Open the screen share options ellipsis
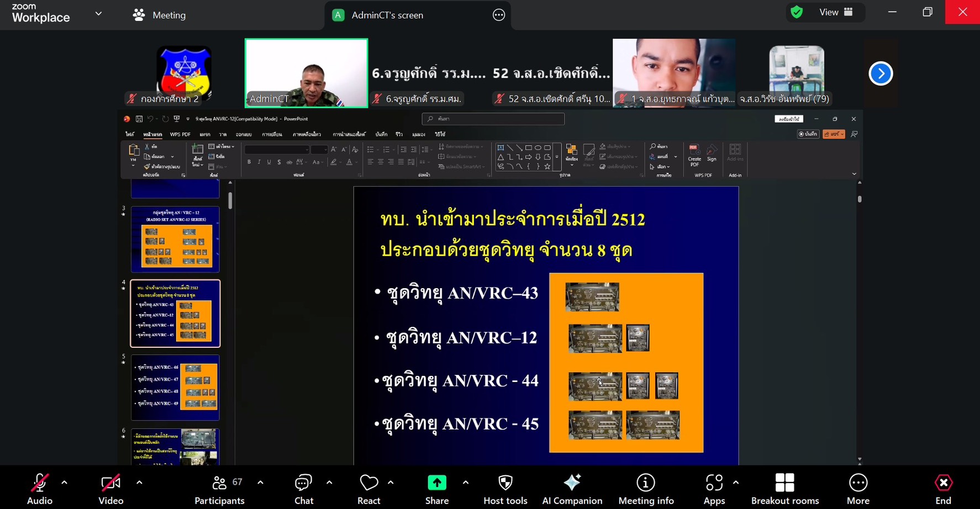980x509 pixels. (x=498, y=15)
